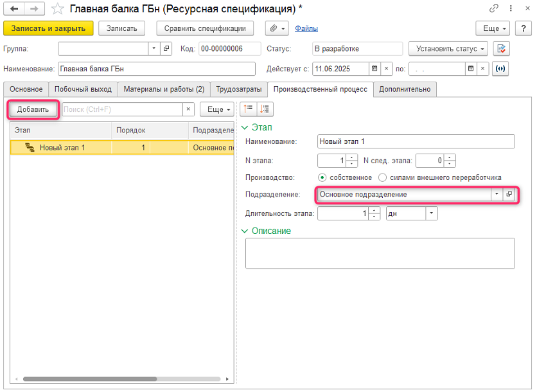This screenshot has height=392, width=537.
Task: Expand the duration unit 'дн' dropdown
Action: (x=431, y=213)
